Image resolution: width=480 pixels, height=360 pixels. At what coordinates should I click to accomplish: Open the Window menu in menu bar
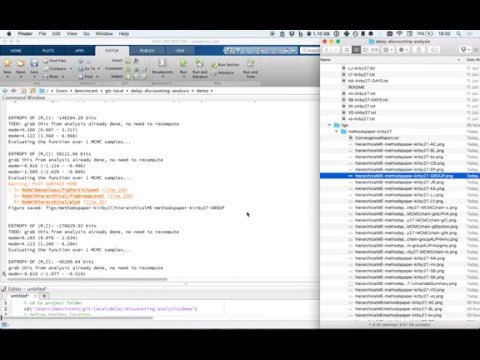104,34
